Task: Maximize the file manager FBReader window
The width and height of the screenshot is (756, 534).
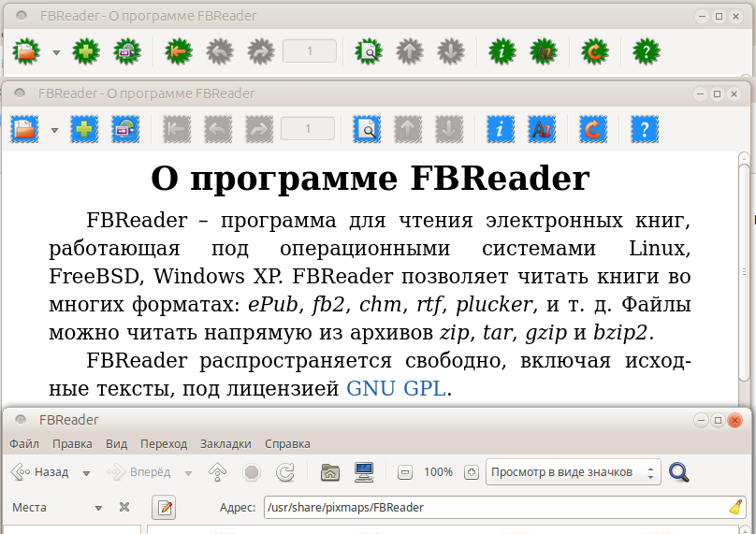Action: (718, 420)
